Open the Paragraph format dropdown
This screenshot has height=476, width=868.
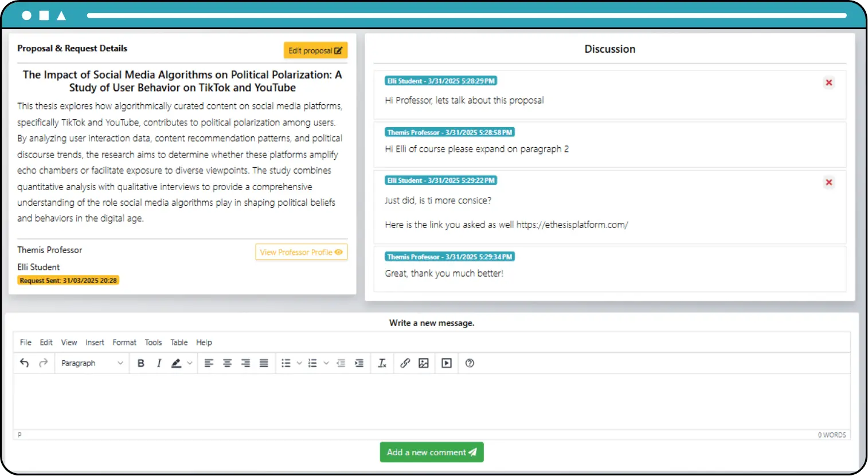point(92,363)
